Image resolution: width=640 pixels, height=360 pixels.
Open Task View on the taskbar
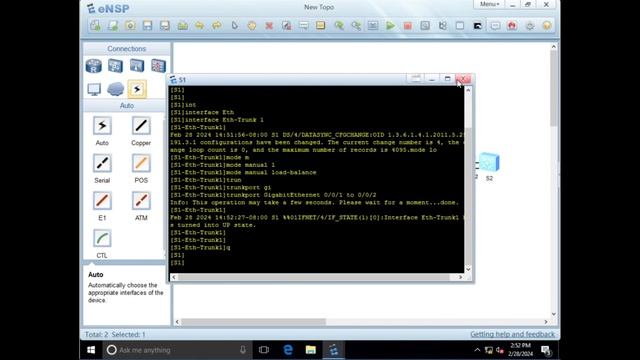(264, 350)
